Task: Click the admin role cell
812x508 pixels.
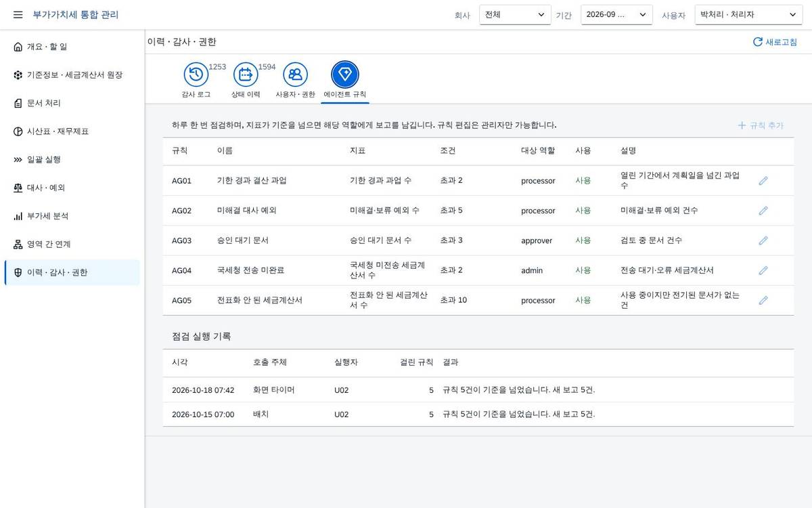Action: 532,270
